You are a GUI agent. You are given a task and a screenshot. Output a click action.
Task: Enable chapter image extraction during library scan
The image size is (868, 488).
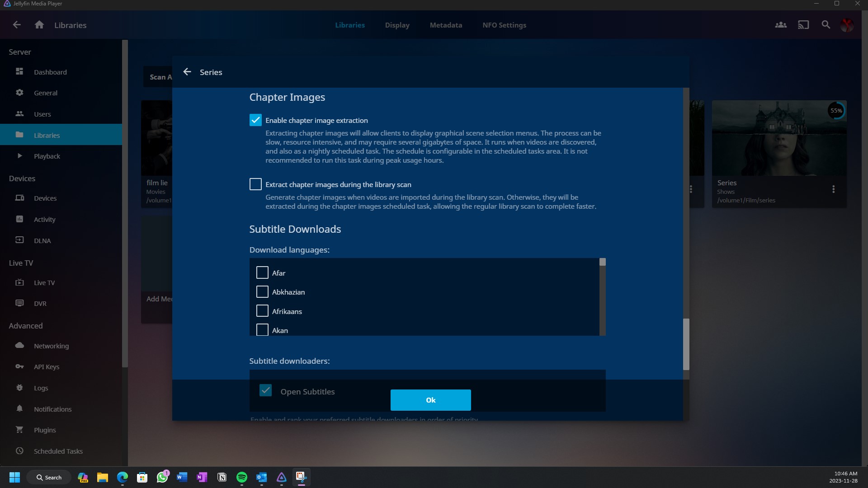click(255, 184)
